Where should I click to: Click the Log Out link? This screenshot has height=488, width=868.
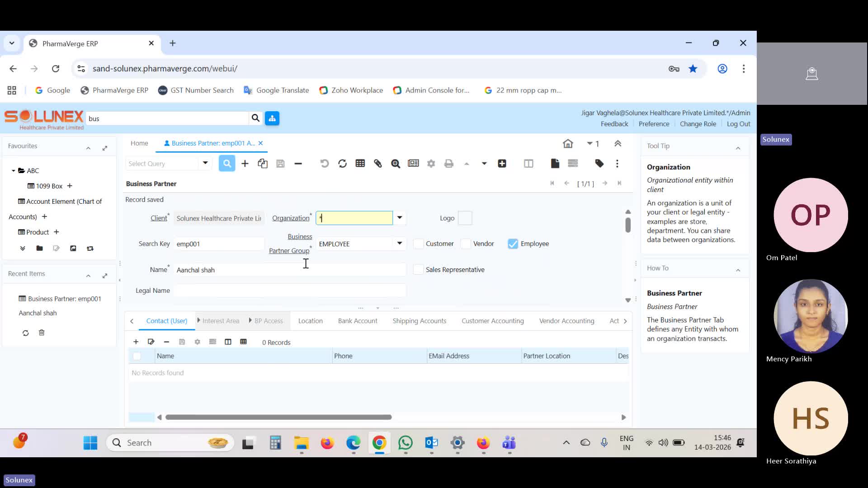tap(738, 123)
